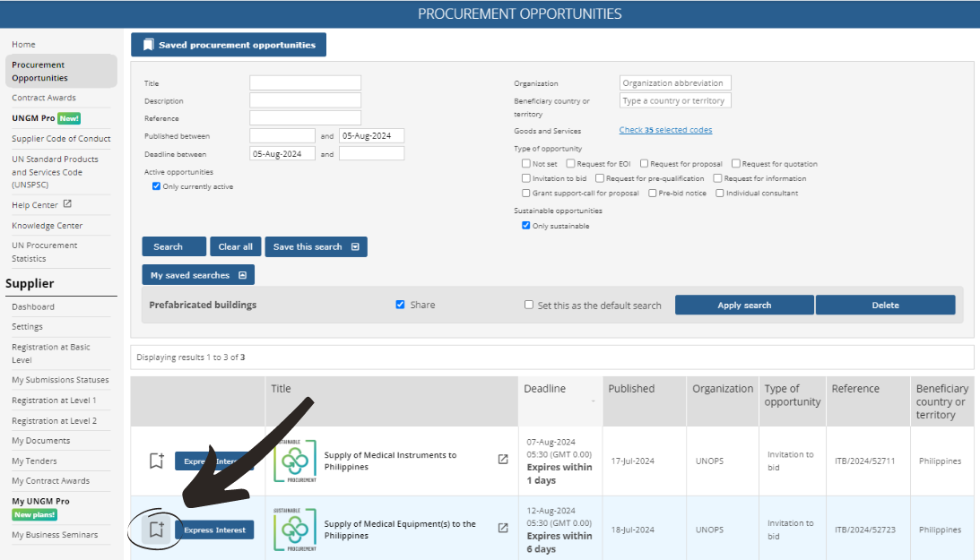The width and height of the screenshot is (980, 560).
Task: Open Medical Instruments notice in new window
Action: 502,460
